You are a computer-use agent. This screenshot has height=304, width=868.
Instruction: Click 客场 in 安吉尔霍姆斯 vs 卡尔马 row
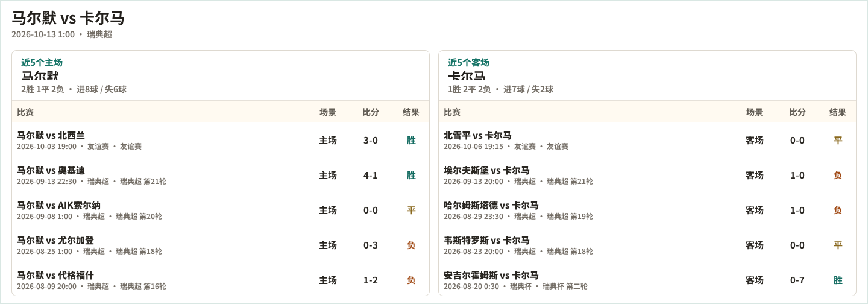coord(755,280)
